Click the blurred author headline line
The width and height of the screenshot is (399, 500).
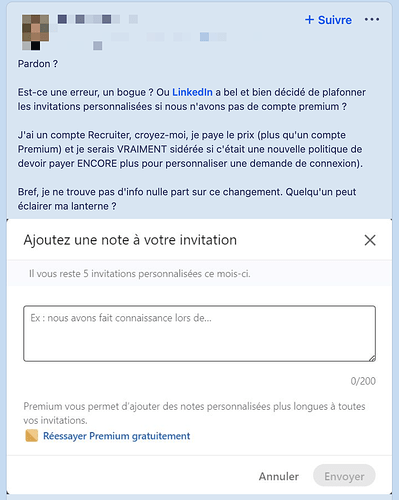click(140, 37)
